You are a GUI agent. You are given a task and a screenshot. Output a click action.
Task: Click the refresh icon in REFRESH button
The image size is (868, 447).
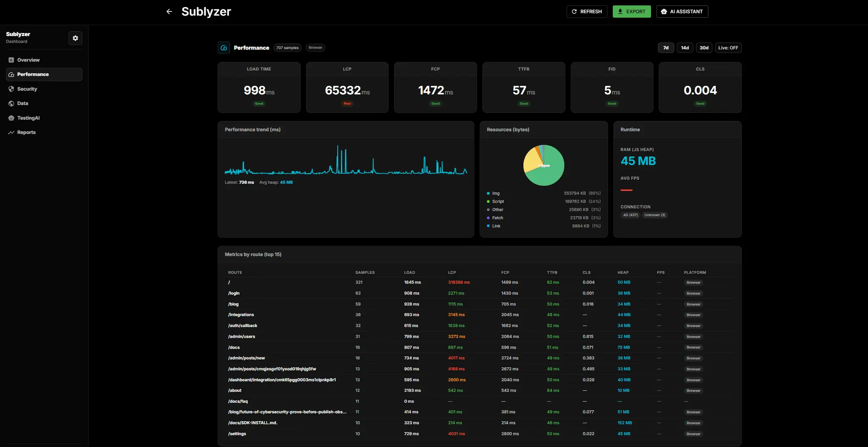(x=574, y=11)
